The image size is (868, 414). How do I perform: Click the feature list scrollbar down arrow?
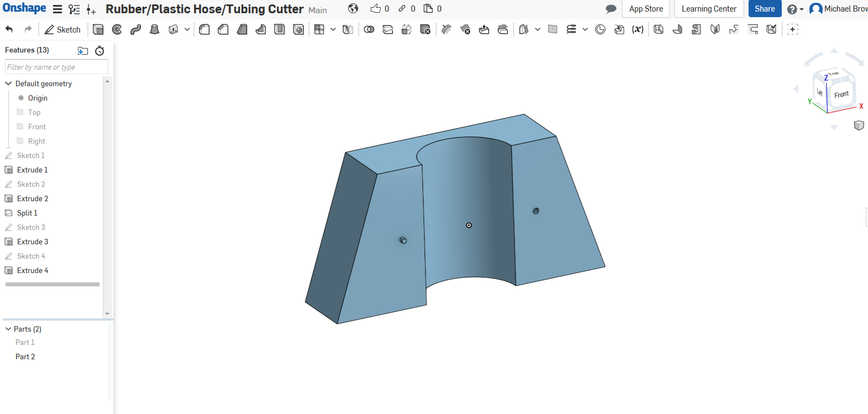click(107, 313)
